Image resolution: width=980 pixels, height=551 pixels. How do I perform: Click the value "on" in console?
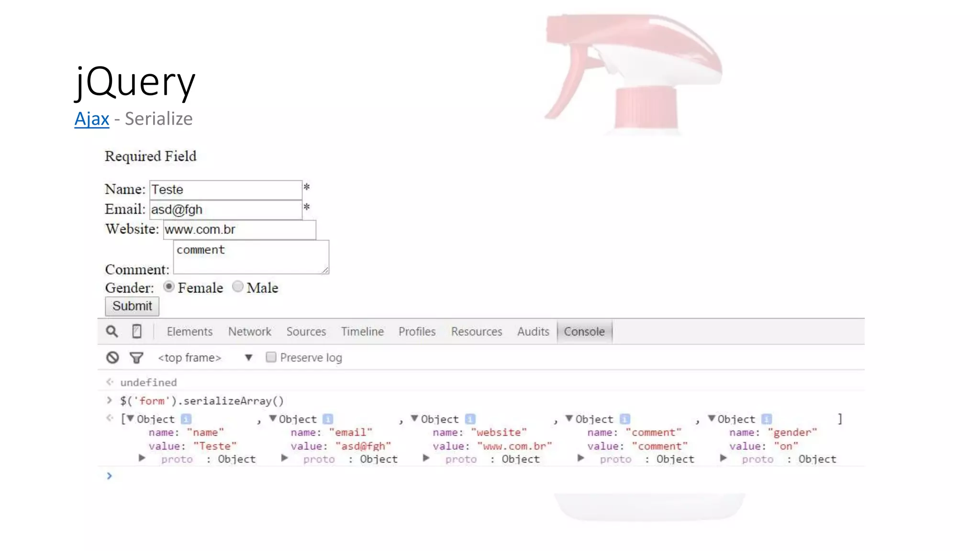point(786,446)
